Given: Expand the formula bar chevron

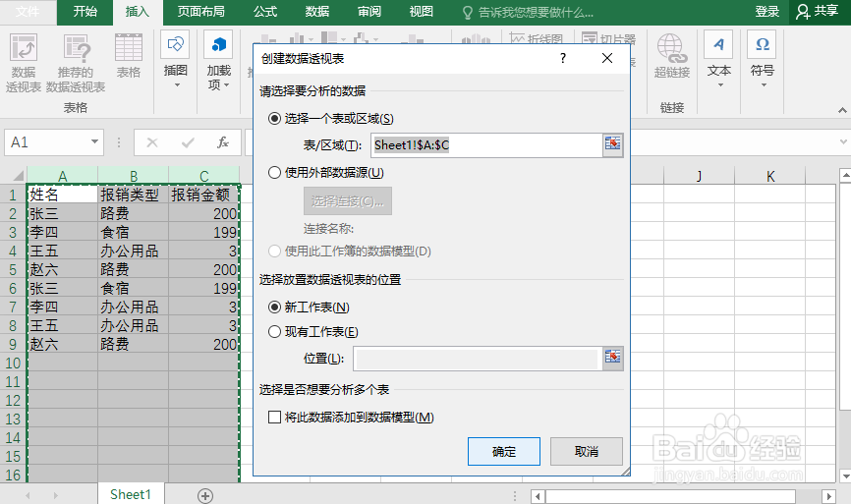Looking at the screenshot, I should tap(843, 141).
